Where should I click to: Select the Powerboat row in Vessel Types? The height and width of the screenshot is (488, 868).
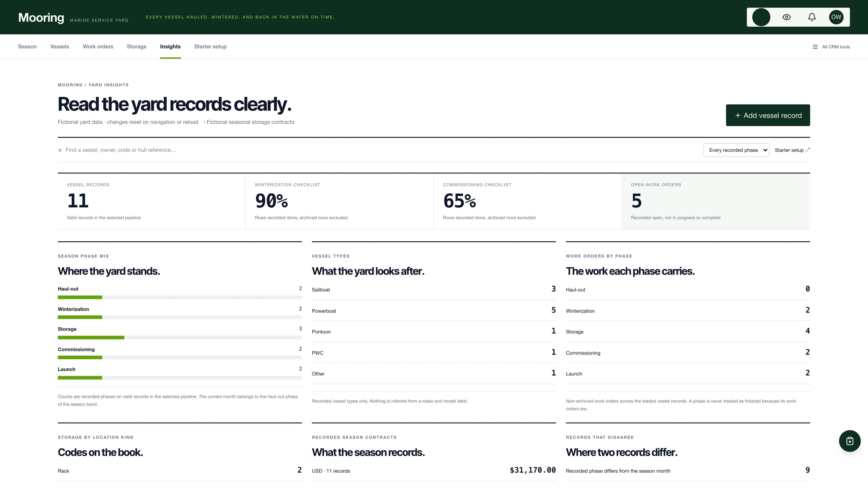434,310
